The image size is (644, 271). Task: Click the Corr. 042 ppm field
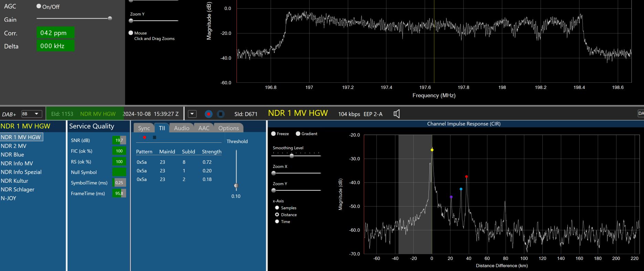(x=55, y=33)
